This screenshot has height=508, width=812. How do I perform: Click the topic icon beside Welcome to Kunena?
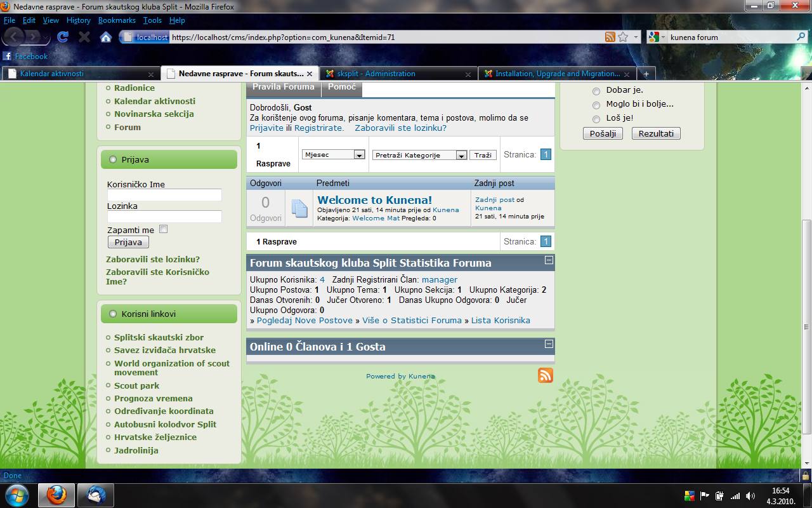[299, 208]
